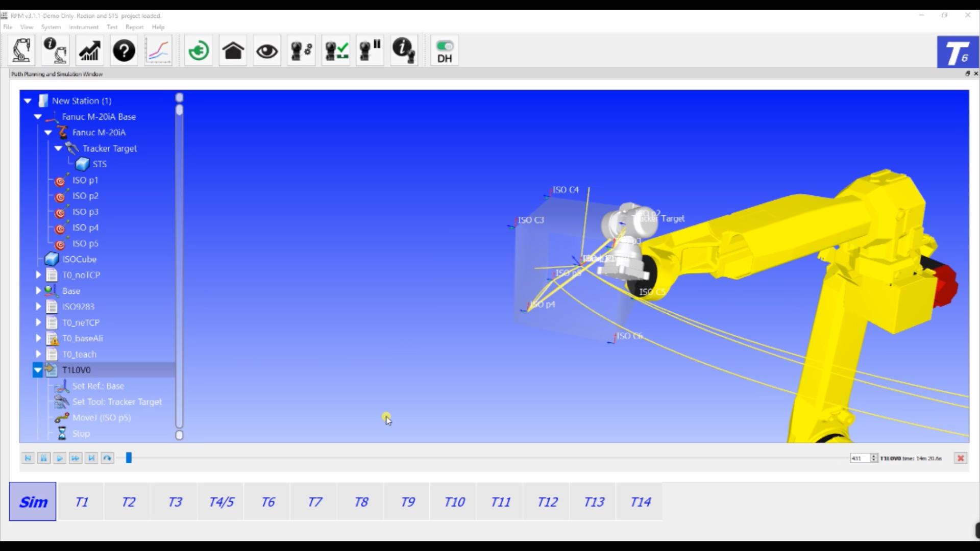Viewport: 980px width, 551px height.
Task: Open the Report menu
Action: pos(135,27)
